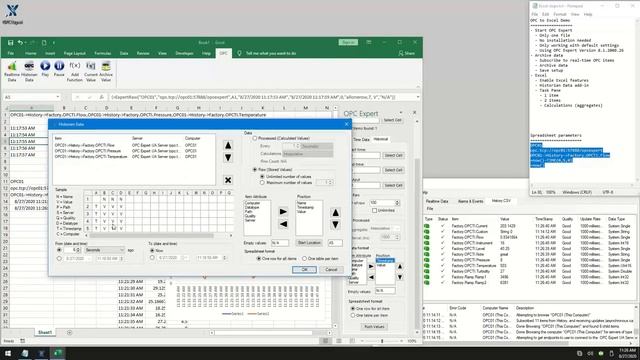640x360 pixels.
Task: Click the stepper on the From seconds count
Action: click(78, 250)
